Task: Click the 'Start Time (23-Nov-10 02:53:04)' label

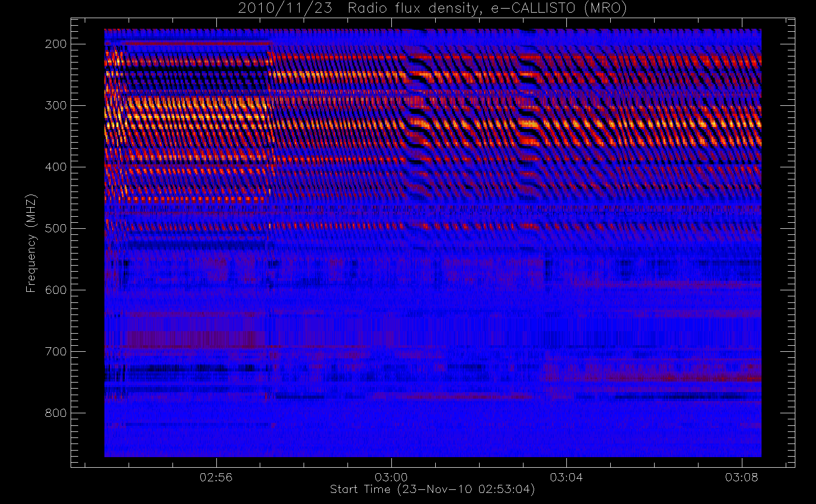Action: tap(432, 489)
